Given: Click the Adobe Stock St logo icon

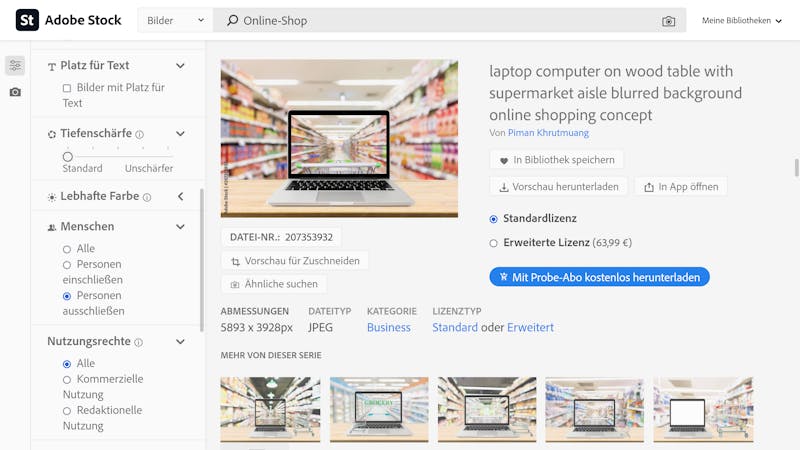Looking at the screenshot, I should coord(27,20).
